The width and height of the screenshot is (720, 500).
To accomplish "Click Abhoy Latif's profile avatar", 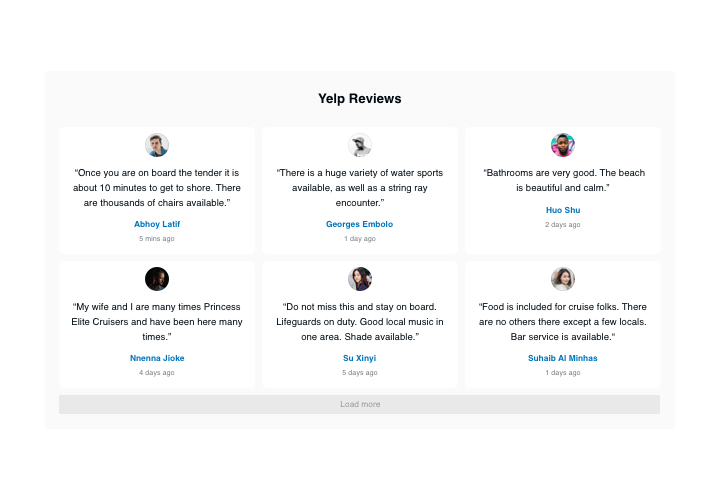I will 157,145.
